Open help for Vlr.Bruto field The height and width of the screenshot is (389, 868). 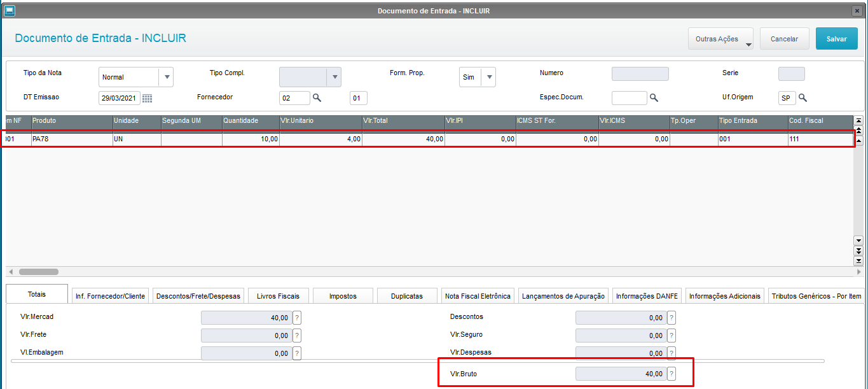pos(672,374)
